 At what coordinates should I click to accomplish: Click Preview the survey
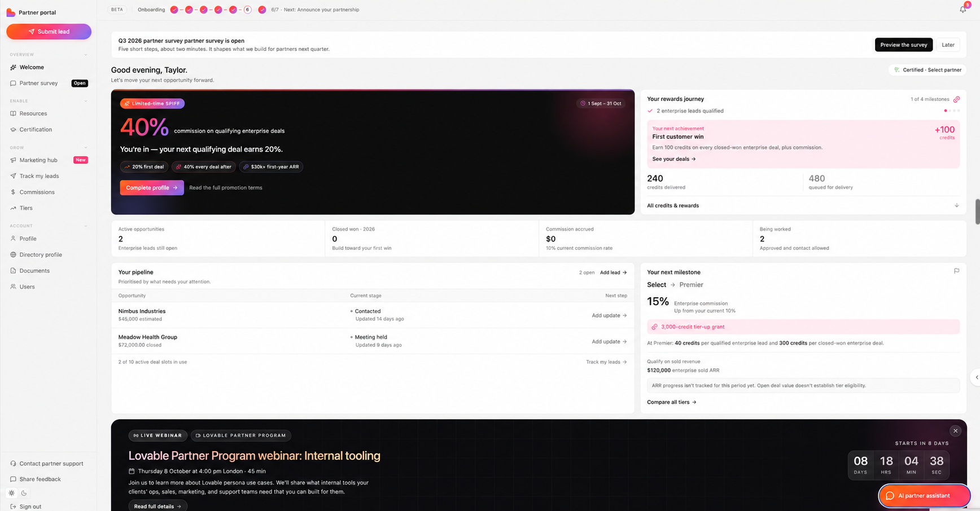(x=903, y=45)
